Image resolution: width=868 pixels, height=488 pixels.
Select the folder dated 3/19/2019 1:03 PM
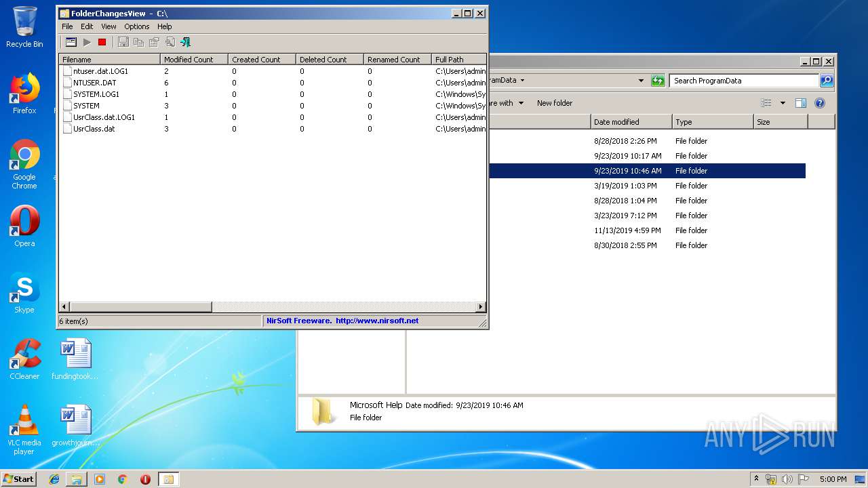(647, 186)
